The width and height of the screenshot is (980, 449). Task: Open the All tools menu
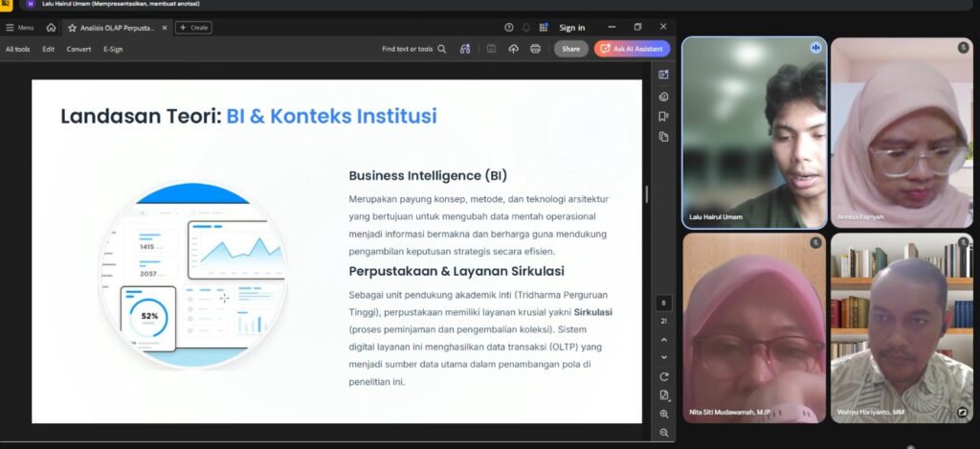[x=17, y=49]
